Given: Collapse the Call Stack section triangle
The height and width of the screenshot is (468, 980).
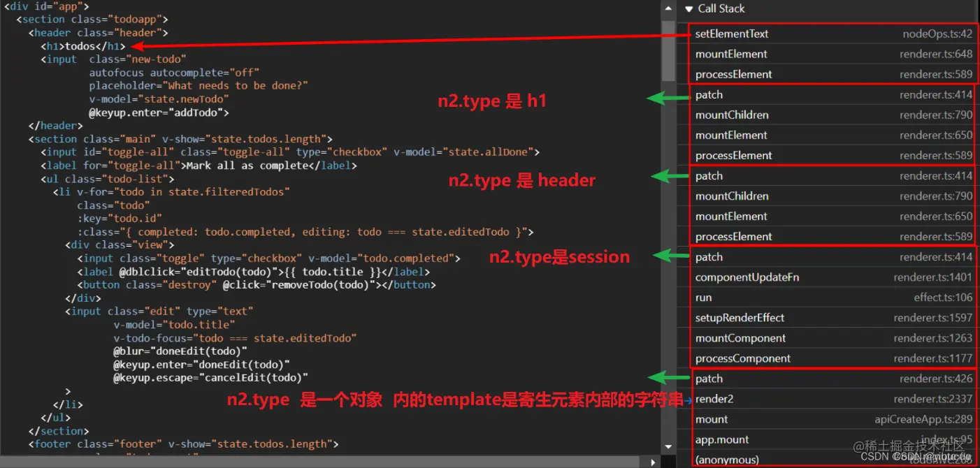Looking at the screenshot, I should (689, 9).
